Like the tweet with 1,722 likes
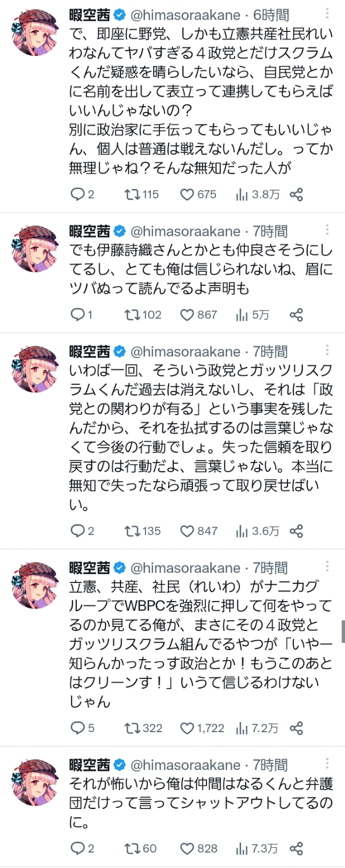The width and height of the screenshot is (345, 868). click(x=187, y=728)
